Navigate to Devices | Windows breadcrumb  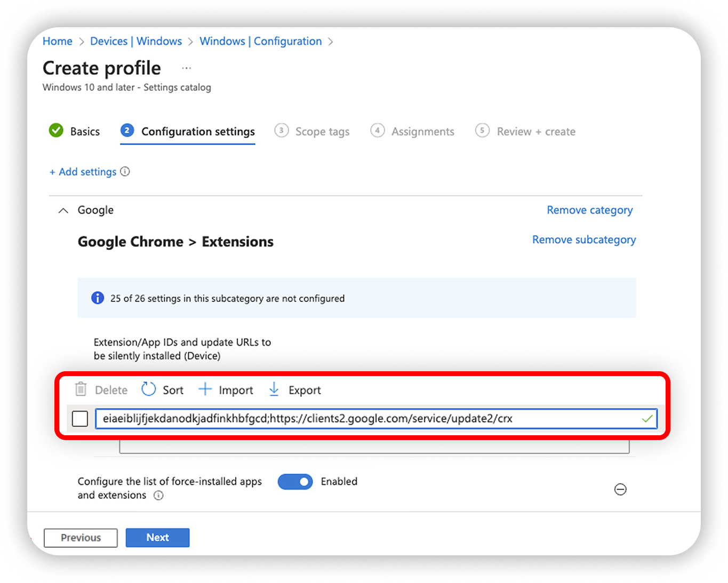(136, 41)
